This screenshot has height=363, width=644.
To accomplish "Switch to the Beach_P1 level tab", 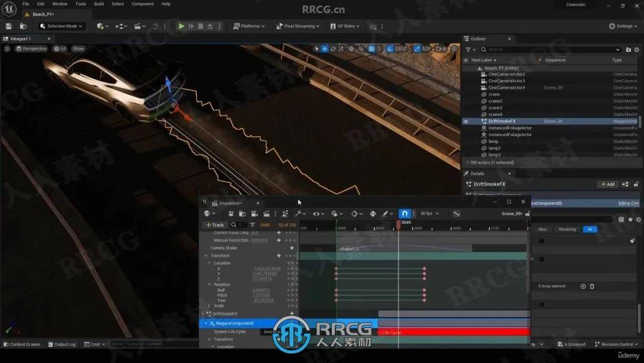I will point(43,14).
